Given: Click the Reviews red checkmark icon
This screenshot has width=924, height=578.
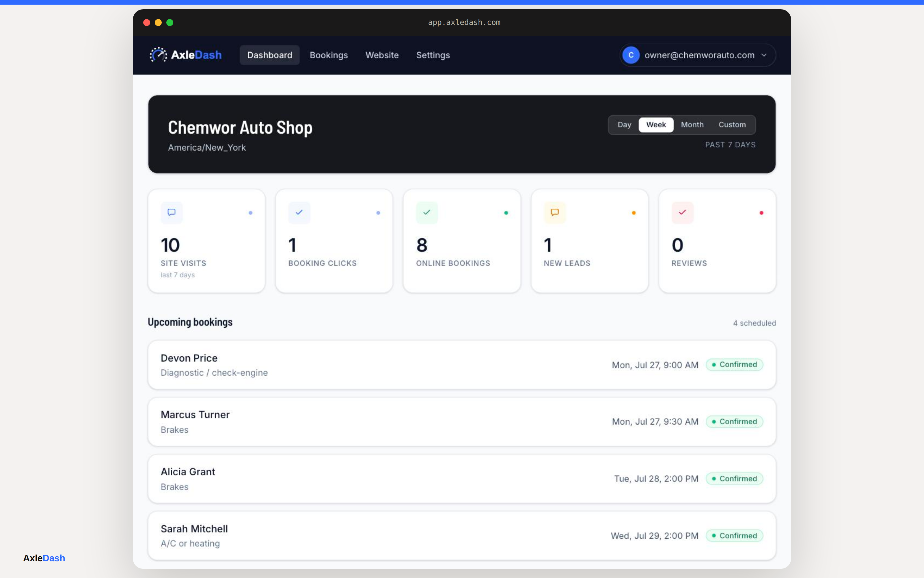Looking at the screenshot, I should click(682, 212).
